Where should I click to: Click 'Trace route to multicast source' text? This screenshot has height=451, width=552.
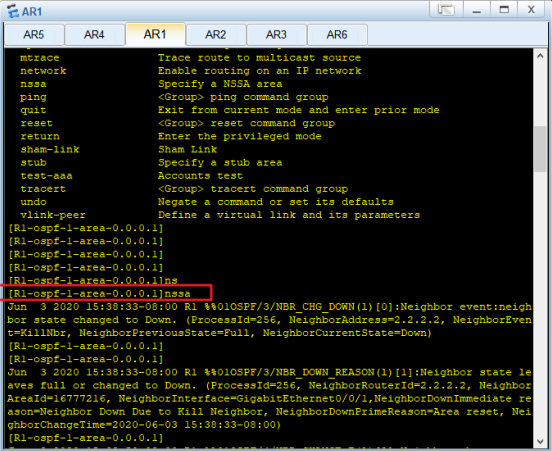(259, 58)
